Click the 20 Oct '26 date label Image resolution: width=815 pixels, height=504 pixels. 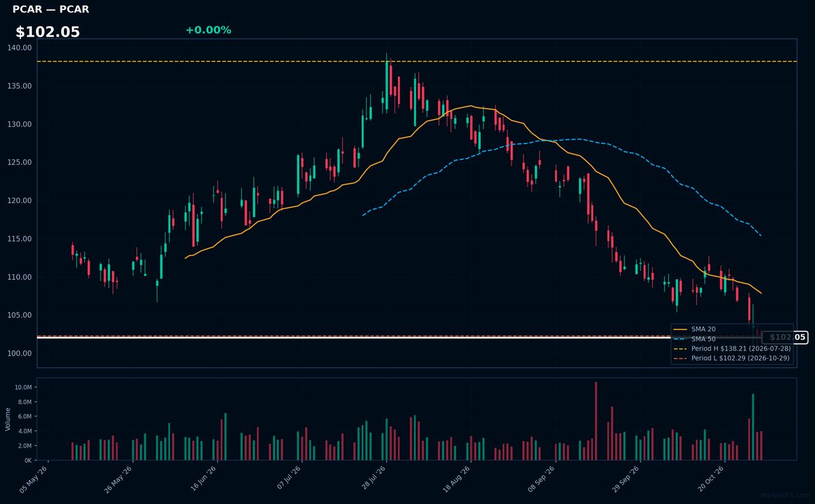tap(710, 480)
